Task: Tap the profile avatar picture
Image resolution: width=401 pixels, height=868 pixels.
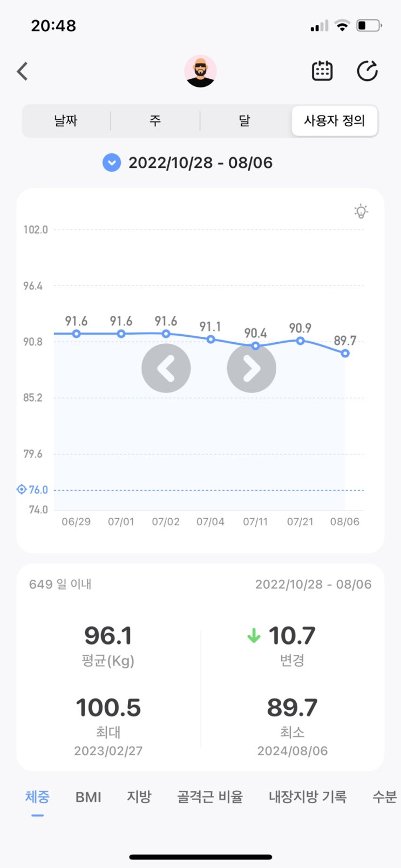Action: pyautogui.click(x=200, y=71)
